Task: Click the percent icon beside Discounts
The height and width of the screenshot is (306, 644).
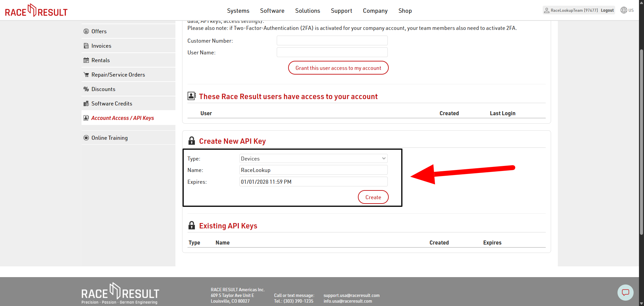Action: pyautogui.click(x=87, y=89)
